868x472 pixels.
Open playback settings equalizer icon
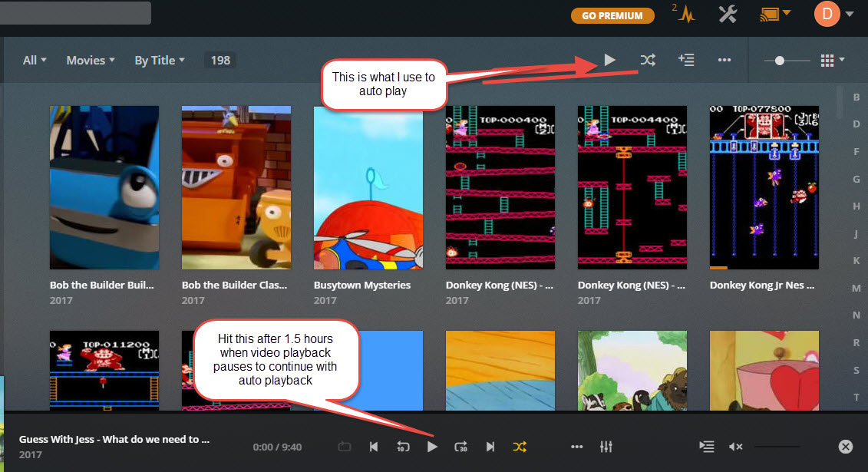click(x=606, y=447)
